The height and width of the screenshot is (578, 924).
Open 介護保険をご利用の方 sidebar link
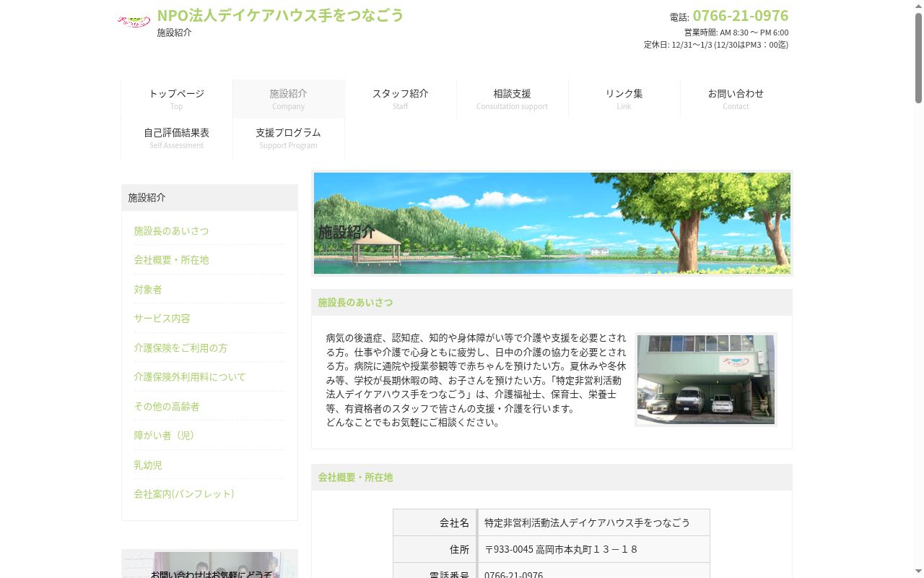tap(180, 348)
